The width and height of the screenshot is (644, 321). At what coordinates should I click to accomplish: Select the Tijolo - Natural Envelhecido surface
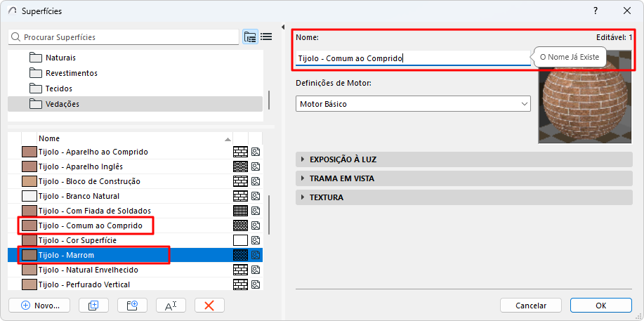88,270
